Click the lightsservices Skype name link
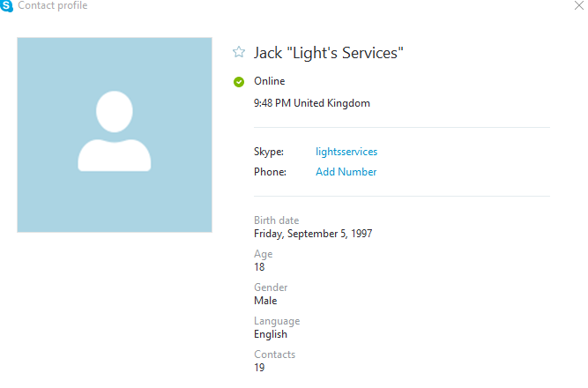Screen dimensions: 588x388 click(x=346, y=152)
